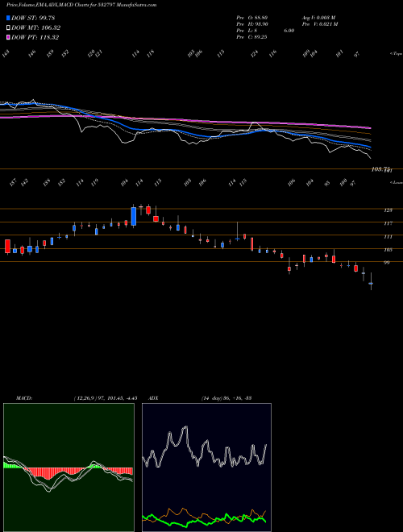The height and width of the screenshot is (532, 403).
Task: Click the chart title mentioning MunafaSutra.com
Action: pyautogui.click(x=81, y=6)
